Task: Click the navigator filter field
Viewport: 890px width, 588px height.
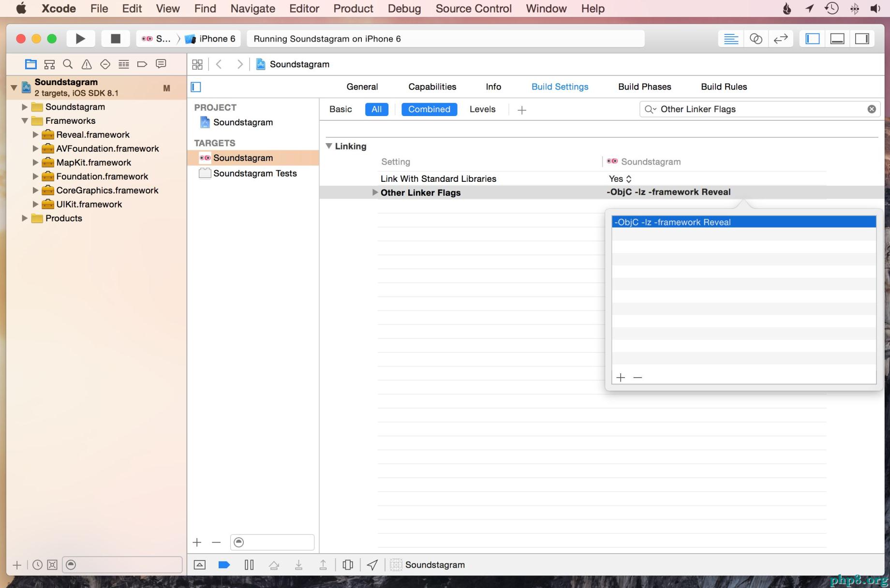Action: 122,565
